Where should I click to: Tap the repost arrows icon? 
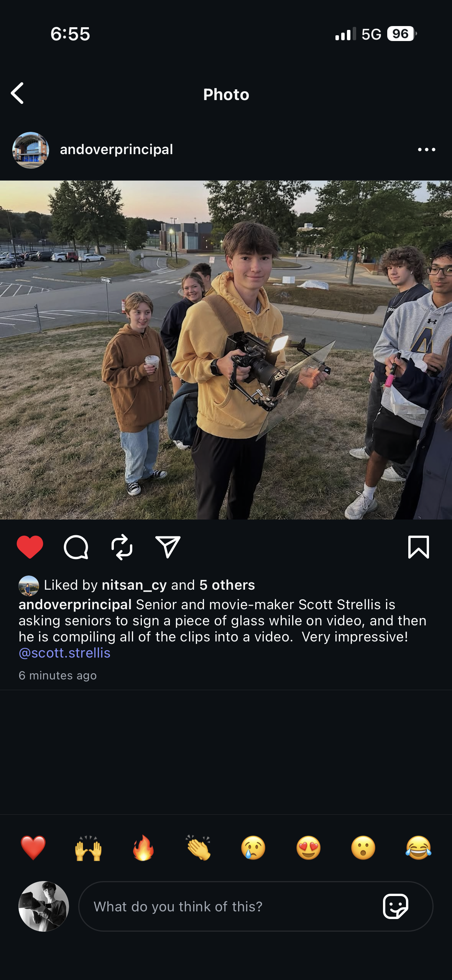122,547
